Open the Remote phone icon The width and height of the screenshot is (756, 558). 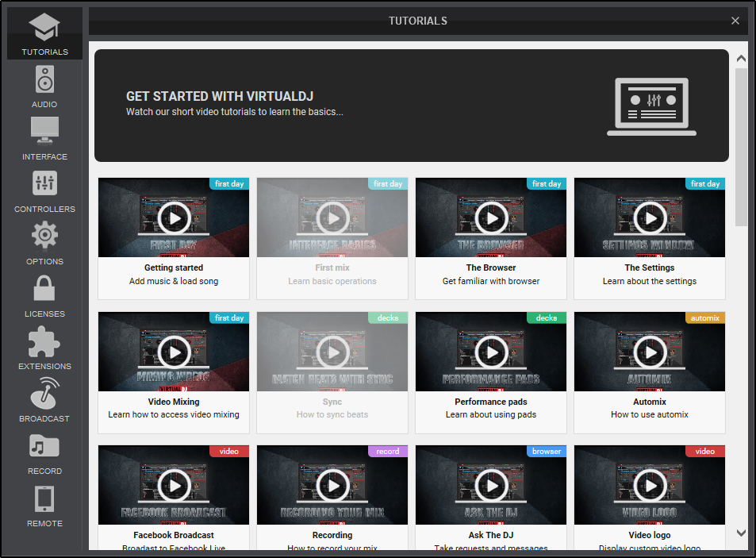point(44,498)
